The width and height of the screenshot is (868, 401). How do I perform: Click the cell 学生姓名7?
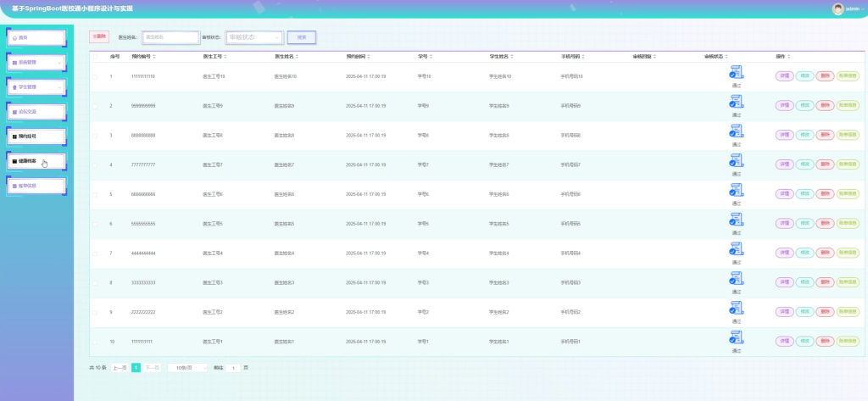(x=499, y=165)
